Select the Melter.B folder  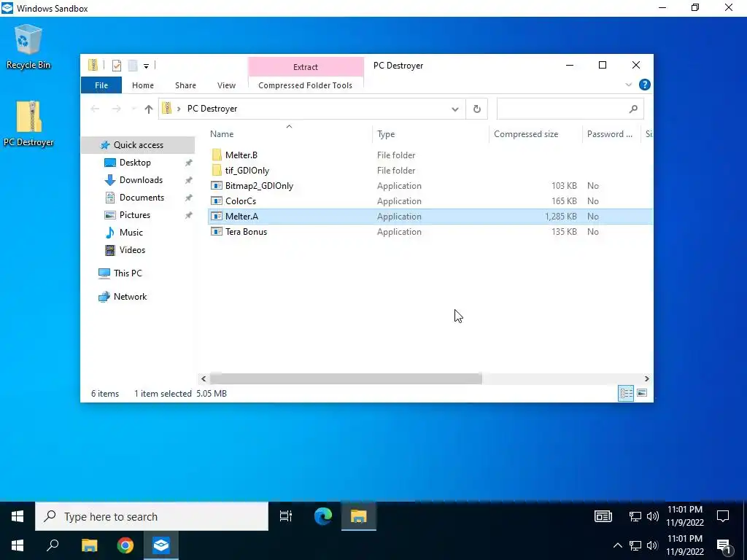coord(241,155)
